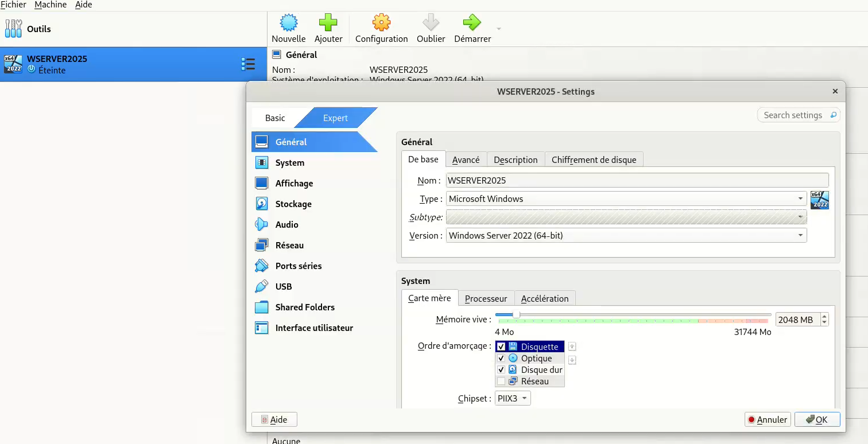Open the Machine menu
Image resolution: width=868 pixels, height=444 pixels.
click(51, 5)
